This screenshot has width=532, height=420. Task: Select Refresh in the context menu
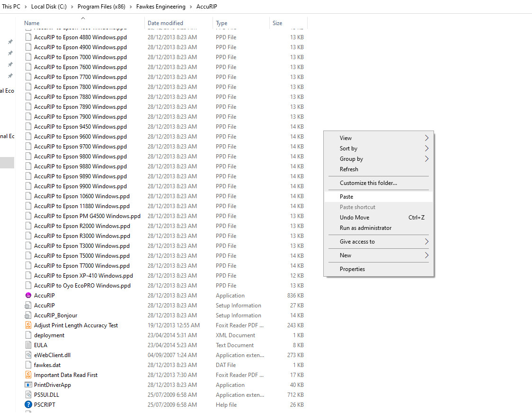click(x=379, y=169)
